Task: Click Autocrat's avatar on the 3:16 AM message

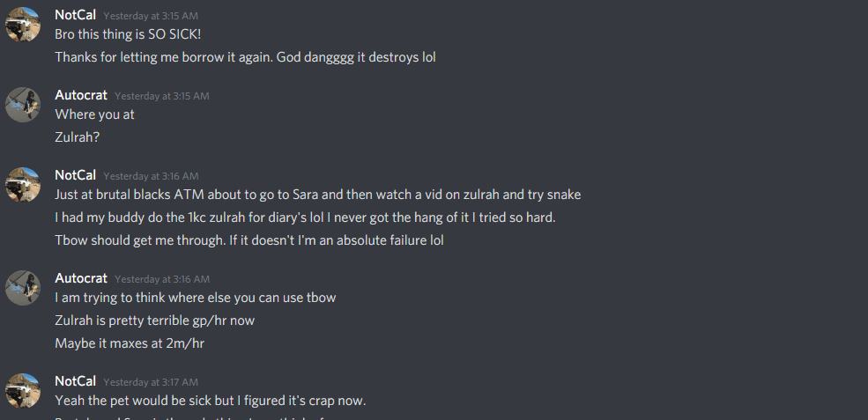Action: click(23, 288)
